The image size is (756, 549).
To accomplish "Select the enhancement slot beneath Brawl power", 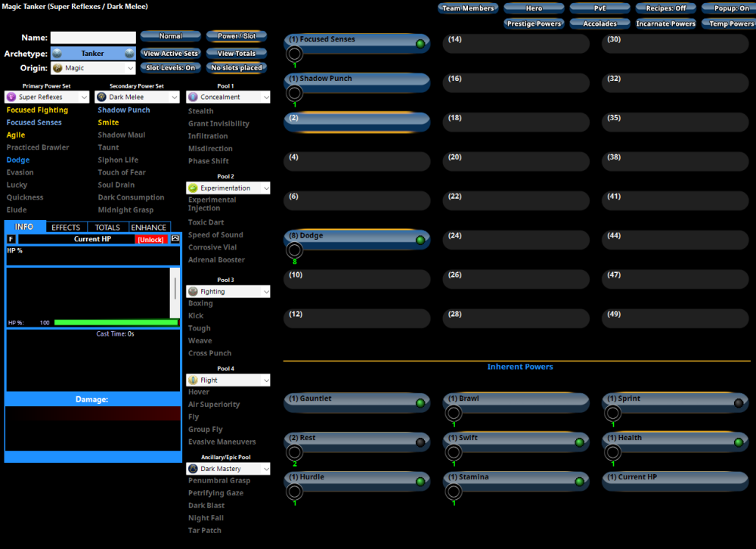I will (454, 413).
